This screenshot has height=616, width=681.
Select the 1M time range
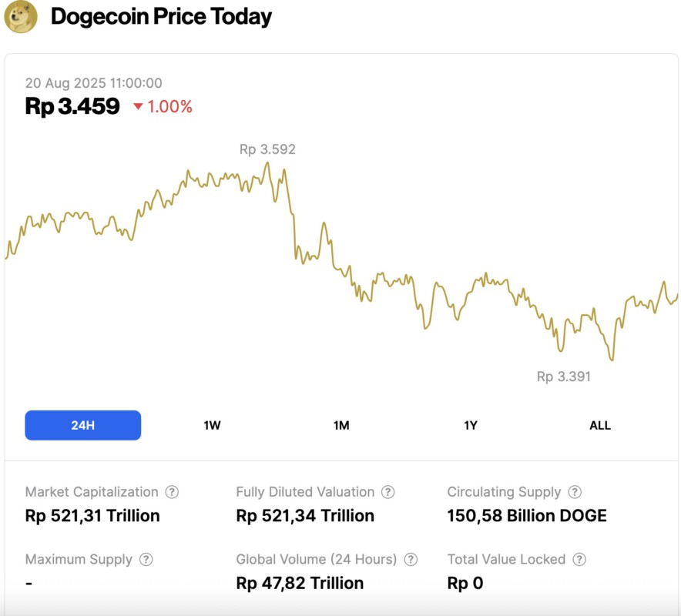(x=341, y=424)
